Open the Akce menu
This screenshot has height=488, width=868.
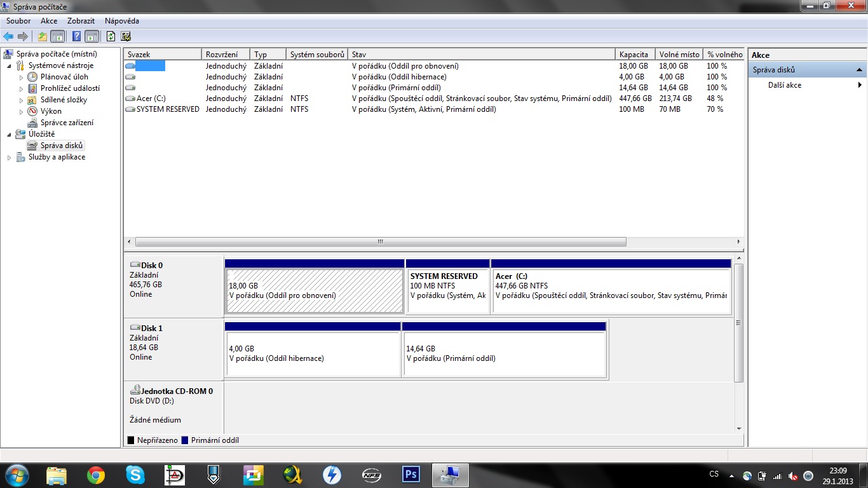point(49,21)
